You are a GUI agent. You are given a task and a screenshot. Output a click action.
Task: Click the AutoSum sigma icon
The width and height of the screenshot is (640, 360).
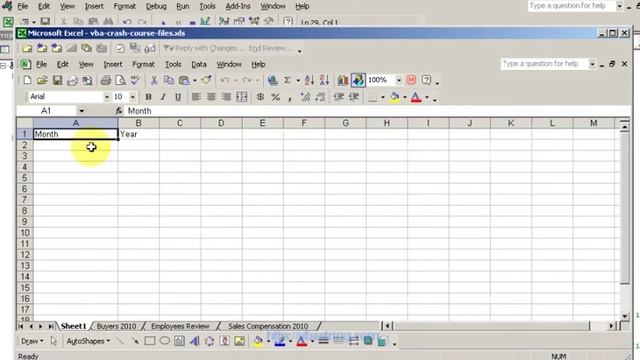287,80
